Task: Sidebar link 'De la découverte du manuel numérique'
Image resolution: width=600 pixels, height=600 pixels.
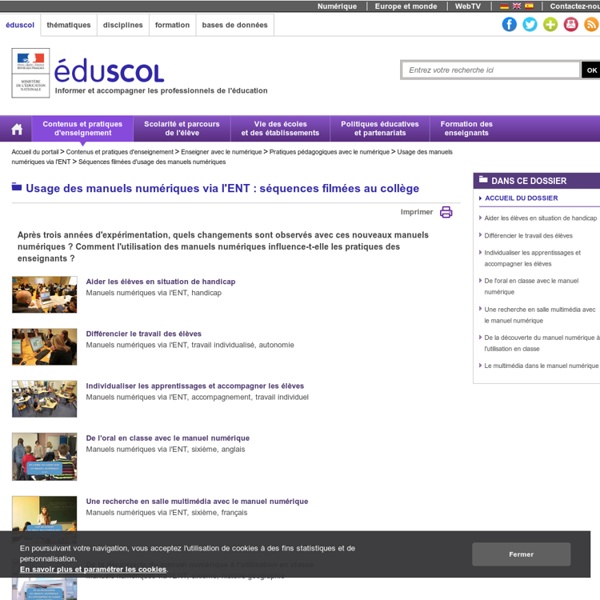Action: click(542, 343)
